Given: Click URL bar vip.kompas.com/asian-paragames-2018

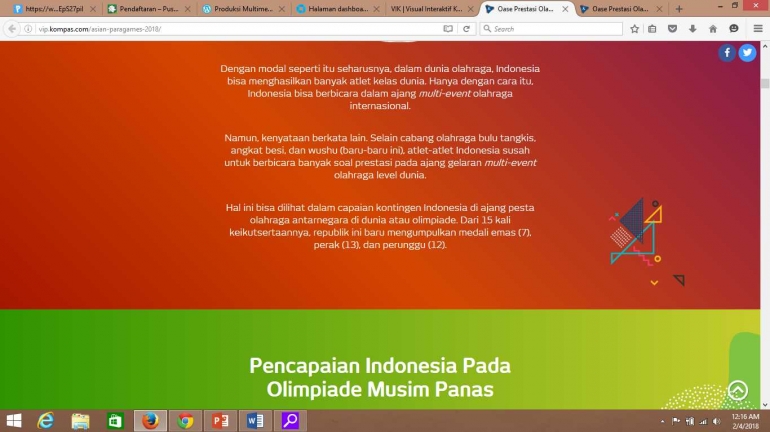Looking at the screenshot, I should pyautogui.click(x=238, y=29).
